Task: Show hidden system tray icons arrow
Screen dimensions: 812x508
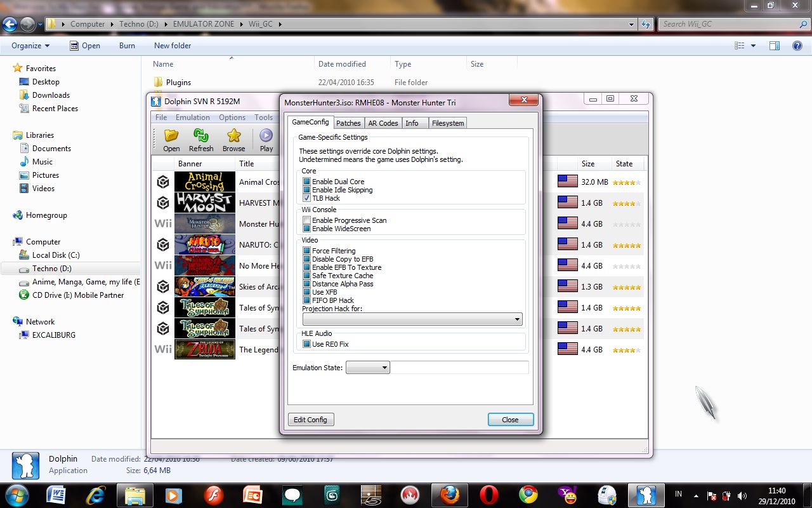Action: (697, 495)
